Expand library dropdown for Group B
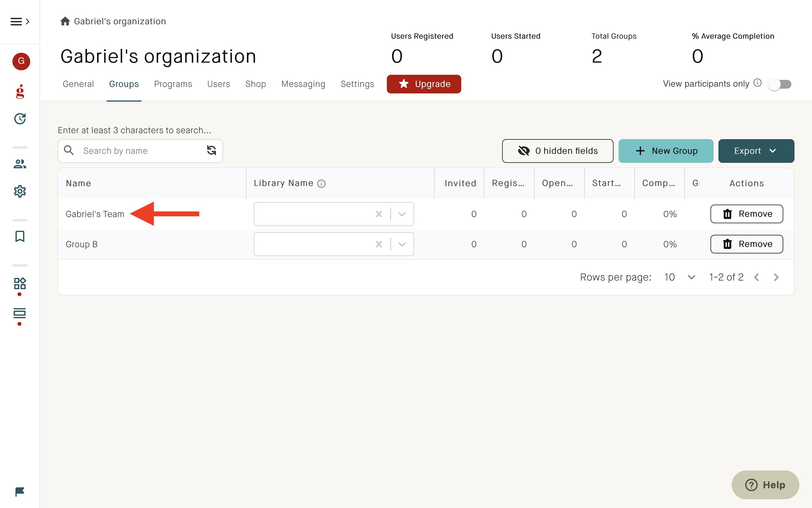This screenshot has height=508, width=812. click(402, 244)
